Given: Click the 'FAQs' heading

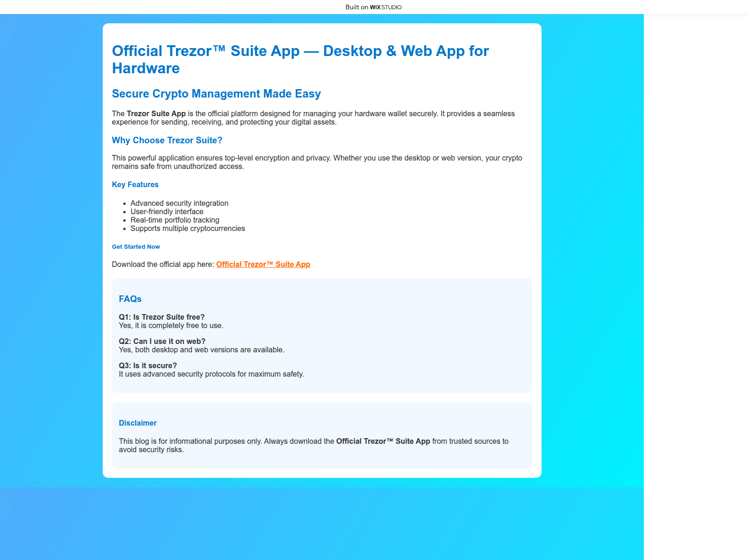Looking at the screenshot, I should coord(130,299).
